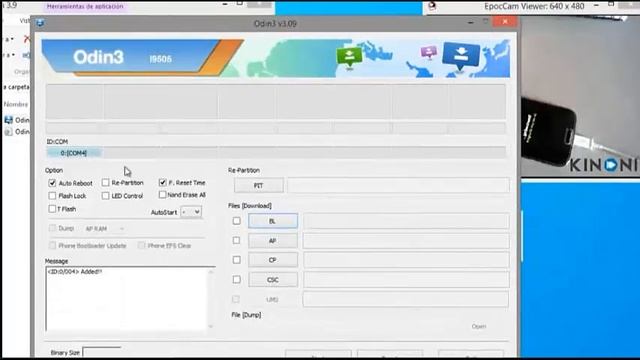Click the BL file path field
This screenshot has height=360, width=640.
click(x=406, y=221)
